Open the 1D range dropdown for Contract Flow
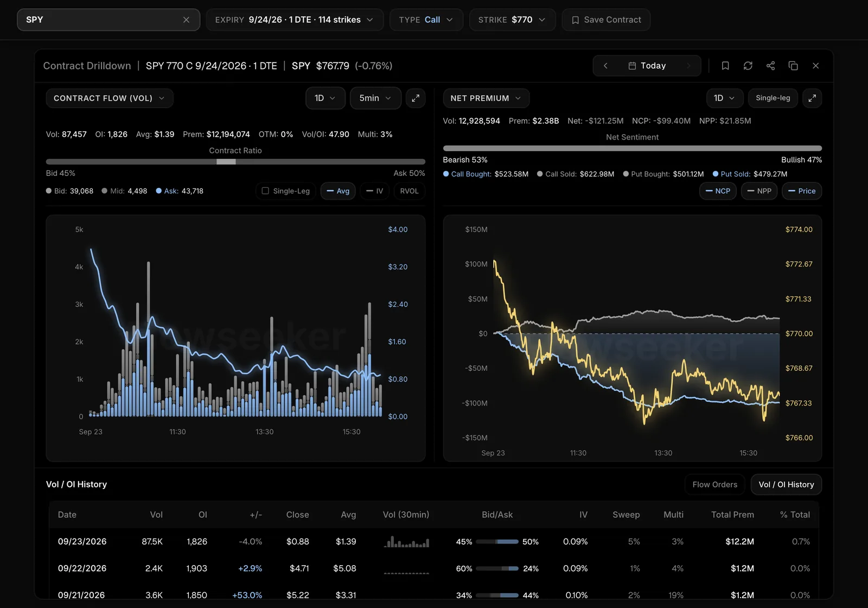 coord(325,98)
